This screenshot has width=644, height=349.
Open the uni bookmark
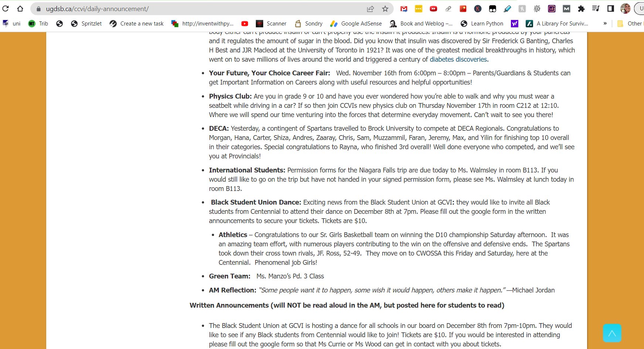(11, 24)
